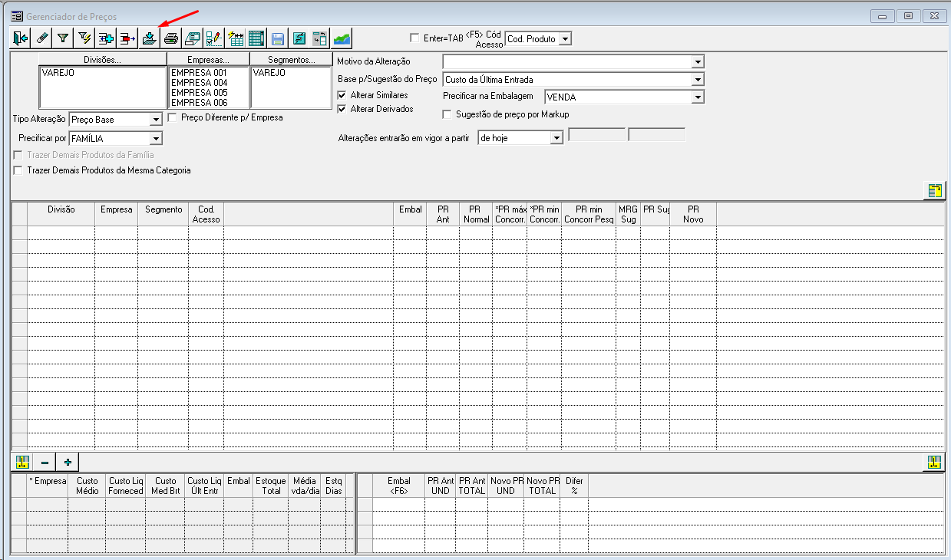Viewport: 951px width, 560px height.
Task: Click the Custo Médio column header
Action: pyautogui.click(x=87, y=486)
